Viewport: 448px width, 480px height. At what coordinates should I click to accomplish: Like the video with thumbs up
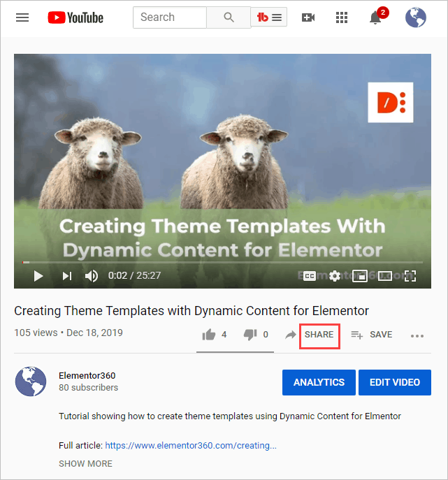(209, 335)
